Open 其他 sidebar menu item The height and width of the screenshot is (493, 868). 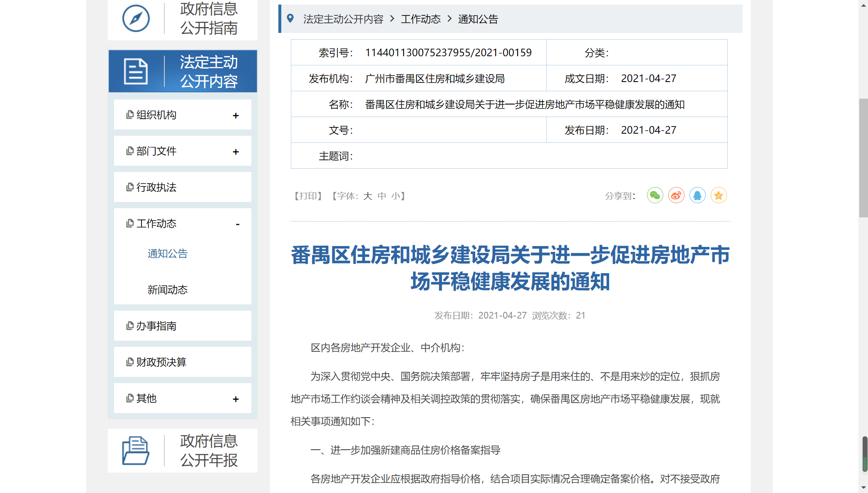click(182, 398)
